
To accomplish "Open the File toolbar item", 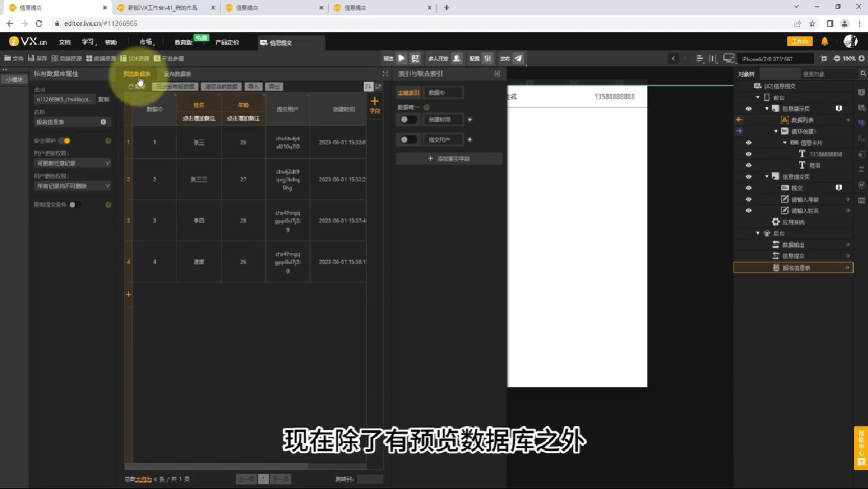I will click(14, 58).
